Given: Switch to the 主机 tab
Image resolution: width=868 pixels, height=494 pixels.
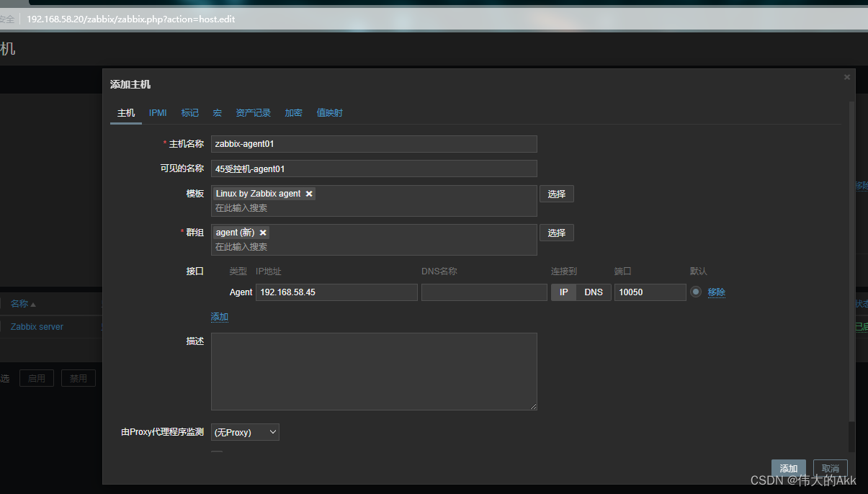Looking at the screenshot, I should point(126,113).
